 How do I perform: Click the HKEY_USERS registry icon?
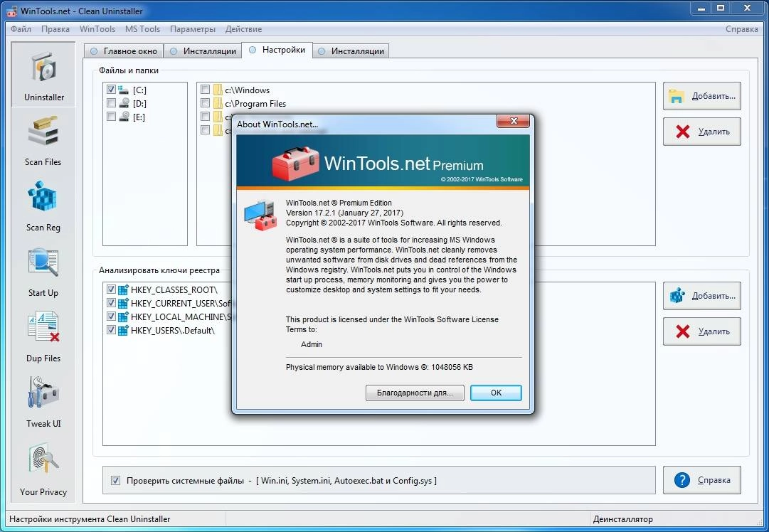[x=124, y=330]
